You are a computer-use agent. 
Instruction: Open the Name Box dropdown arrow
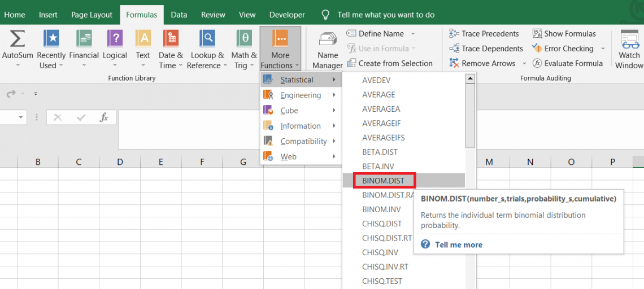pyautogui.click(x=21, y=117)
